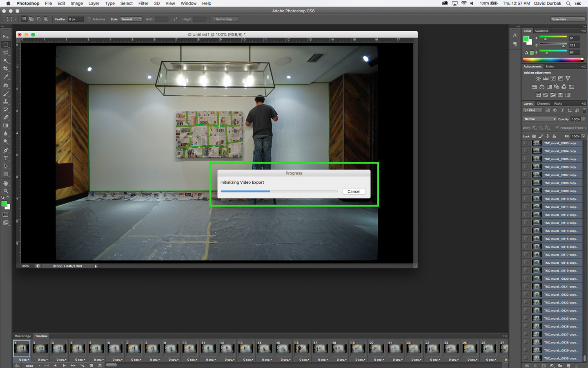Click the Refine Edge button
The height and width of the screenshot is (368, 588).
coord(225,19)
